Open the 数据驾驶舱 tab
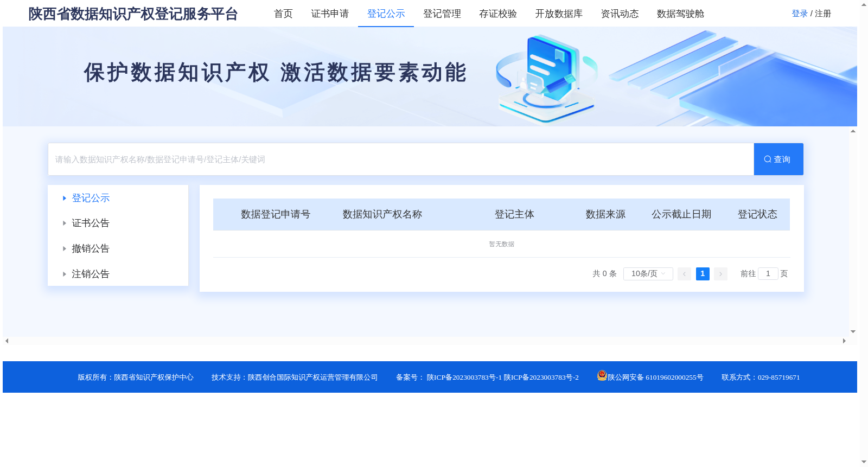 coord(680,14)
